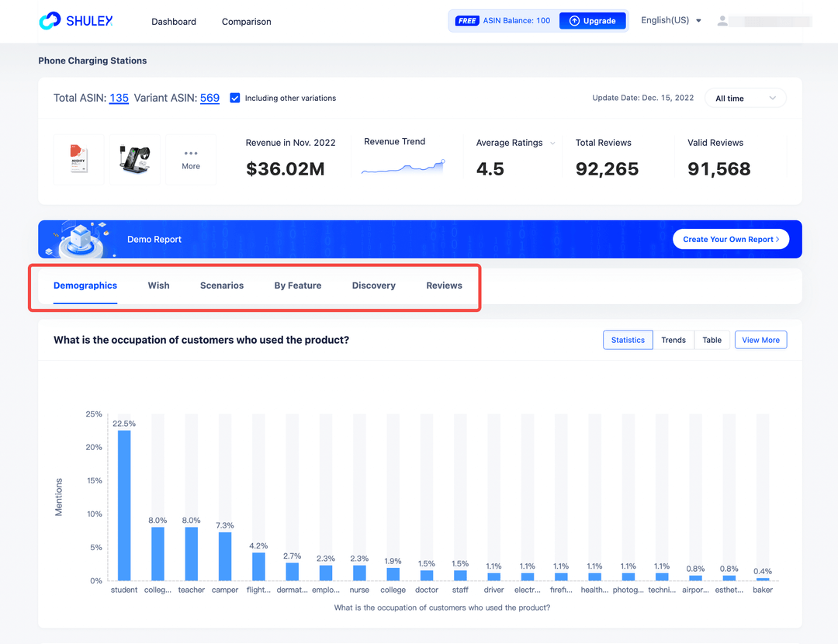Click the user avatar icon
The image size is (838, 644).
coord(722,20)
